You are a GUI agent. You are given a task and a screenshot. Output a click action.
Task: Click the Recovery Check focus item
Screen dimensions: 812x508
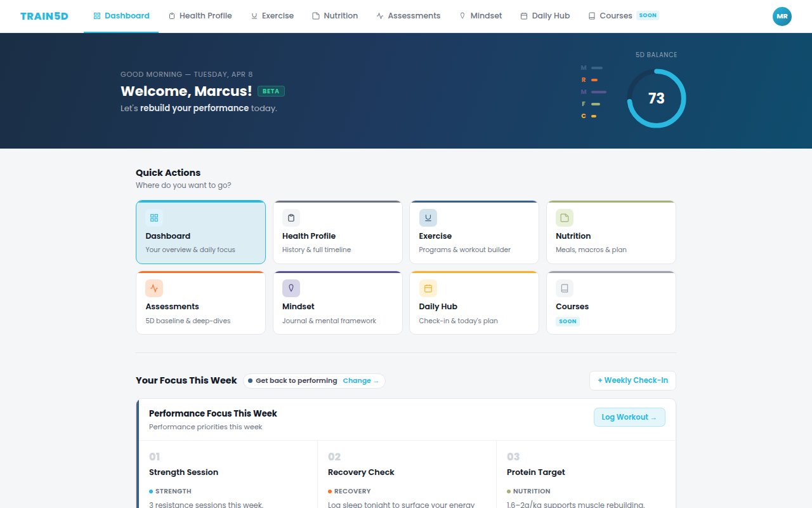pos(407,474)
